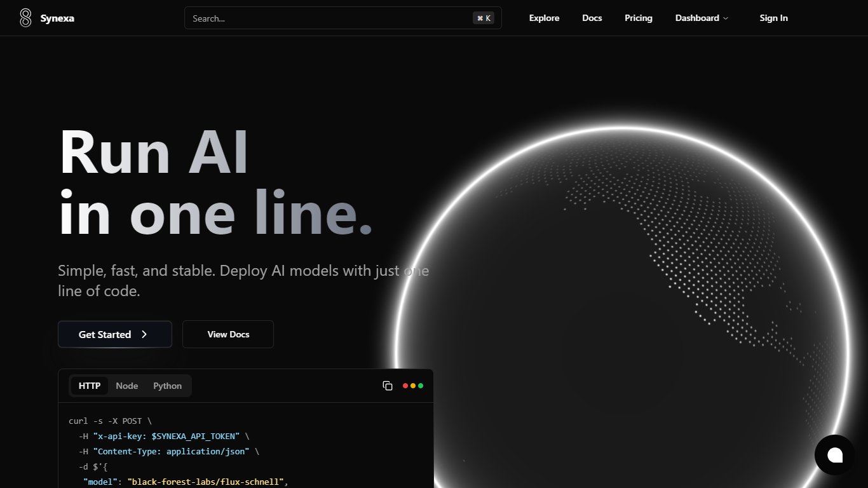Copy the code snippet with the copy icon
The height and width of the screenshot is (488, 868).
[x=388, y=386]
